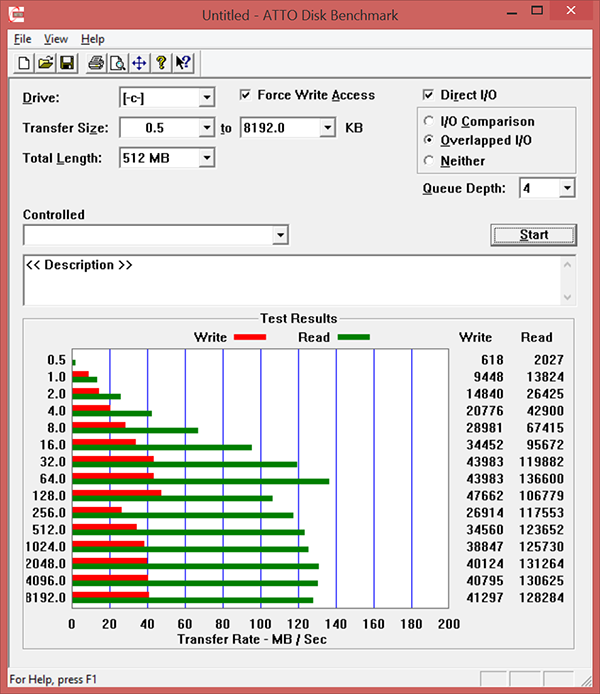Activate the context help pointer icon
The width and height of the screenshot is (600, 694).
point(183,63)
